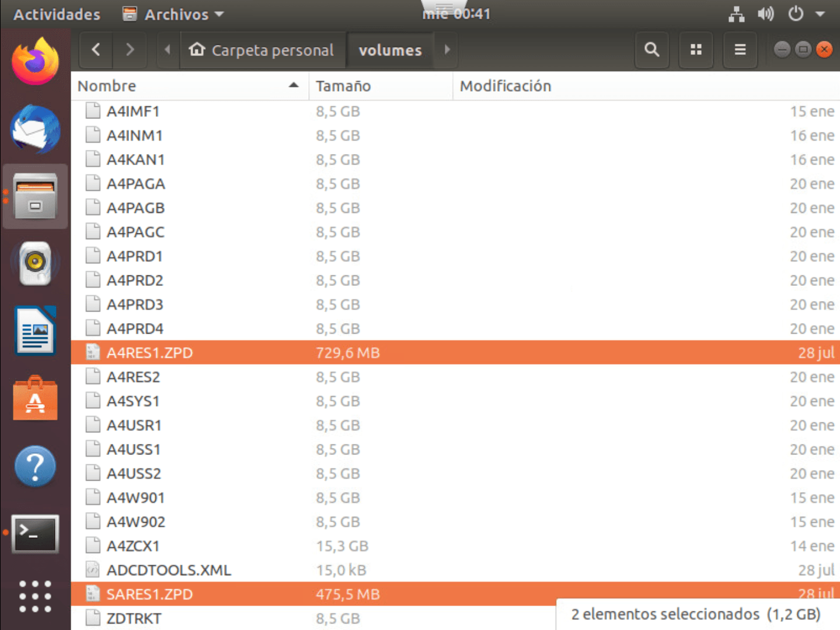Open Firefox from the dock

pyautogui.click(x=35, y=62)
